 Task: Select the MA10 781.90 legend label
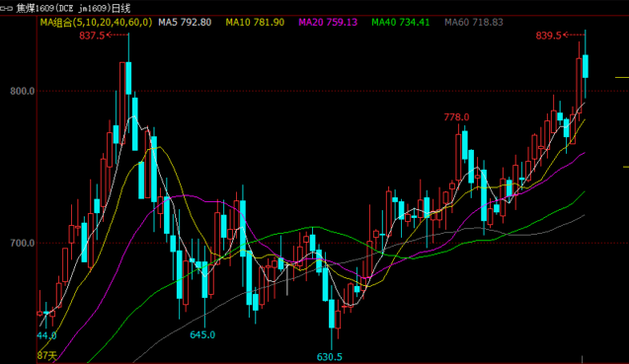[x=255, y=23]
